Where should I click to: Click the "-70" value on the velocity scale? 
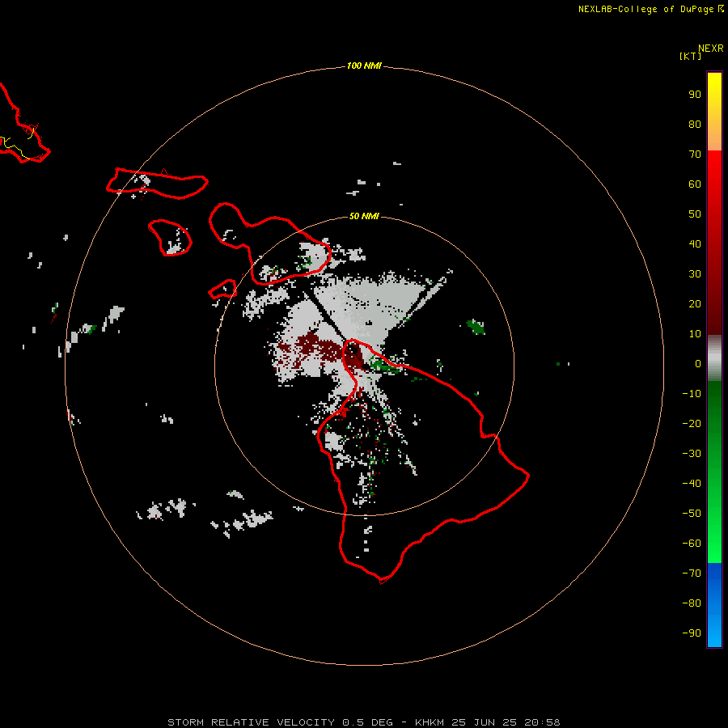692,574
